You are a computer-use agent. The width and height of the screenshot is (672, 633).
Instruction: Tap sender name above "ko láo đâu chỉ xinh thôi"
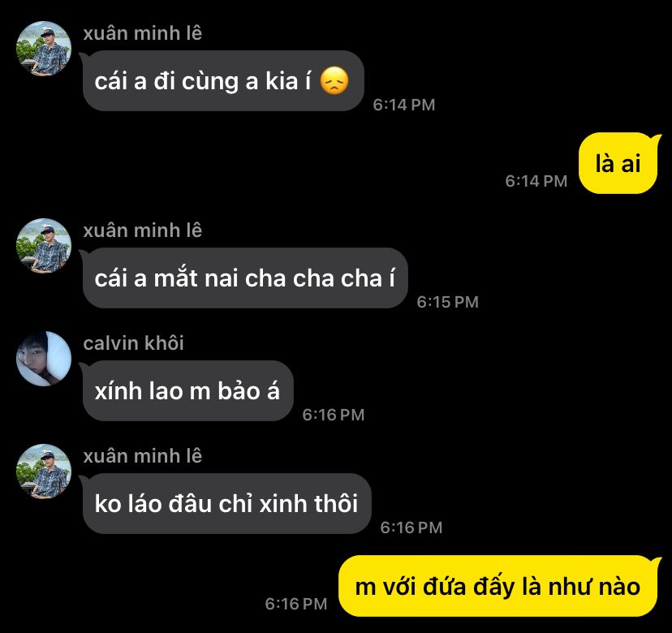142,456
